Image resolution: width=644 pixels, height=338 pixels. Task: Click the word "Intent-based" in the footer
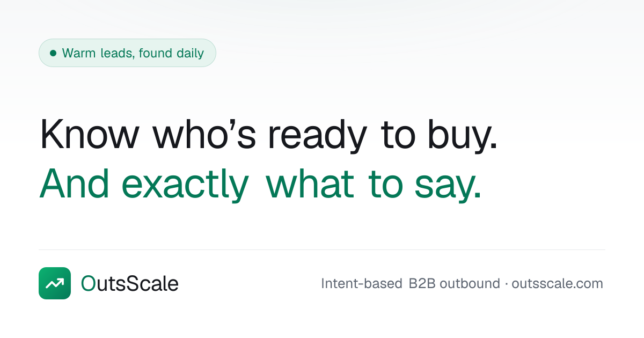(x=362, y=283)
